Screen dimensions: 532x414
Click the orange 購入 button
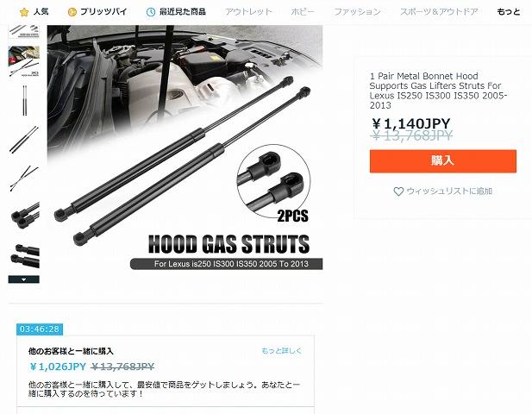coord(443,161)
